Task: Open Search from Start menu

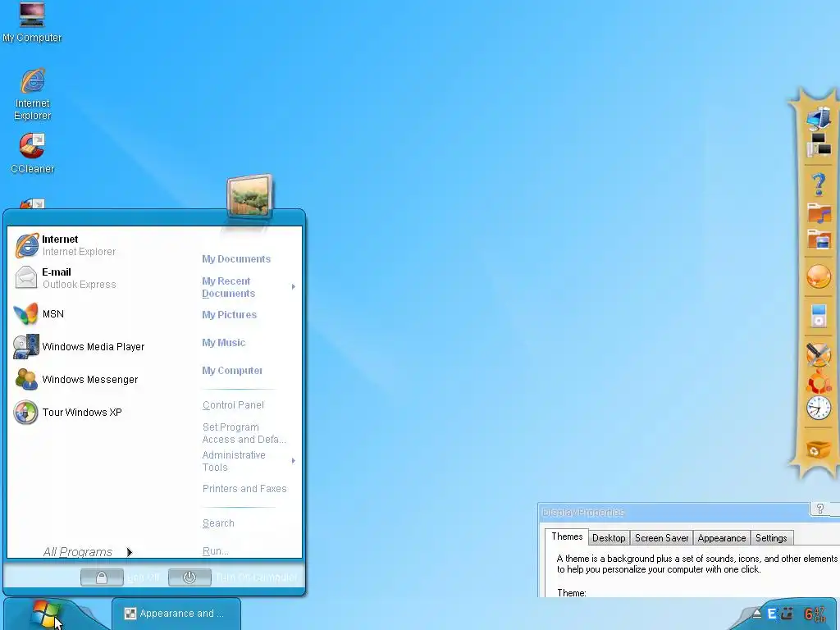Action: (x=218, y=523)
